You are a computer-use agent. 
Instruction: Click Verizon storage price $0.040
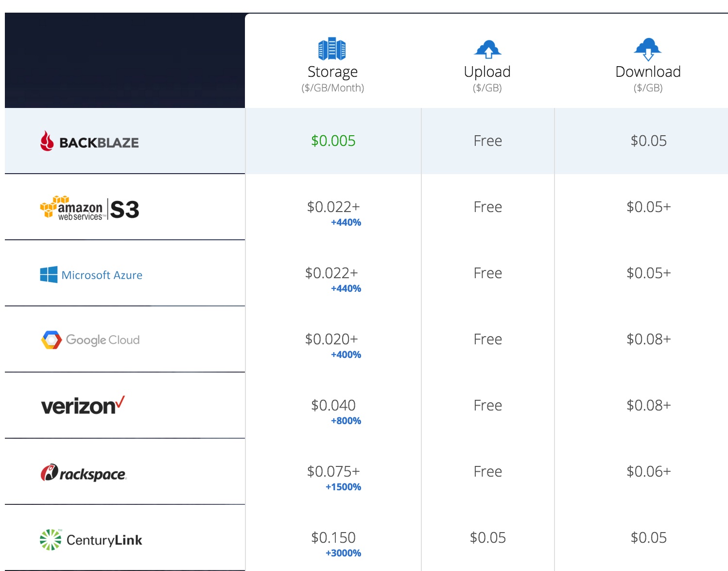[333, 406]
